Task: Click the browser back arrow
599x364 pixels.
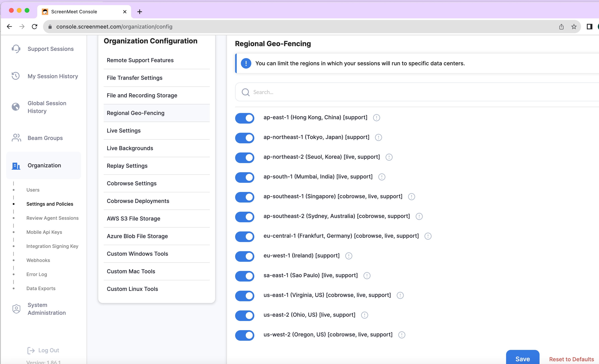Action: click(9, 26)
